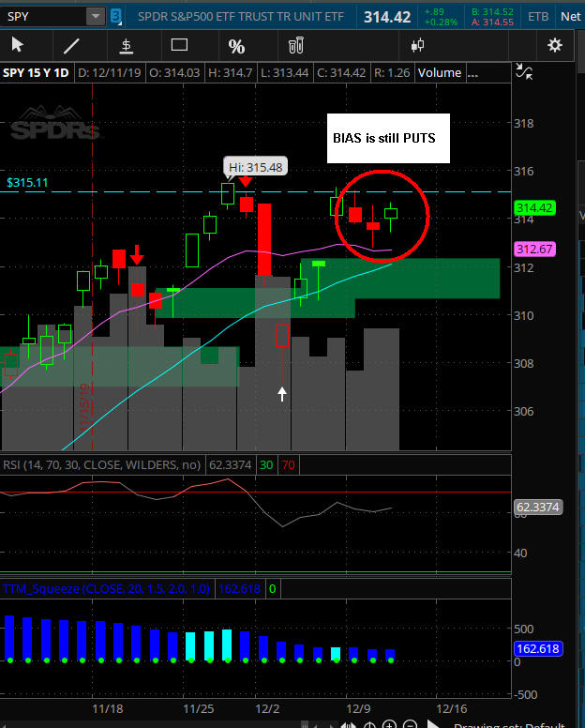Open the Studies test-tube icon

pyautogui.click(x=296, y=45)
